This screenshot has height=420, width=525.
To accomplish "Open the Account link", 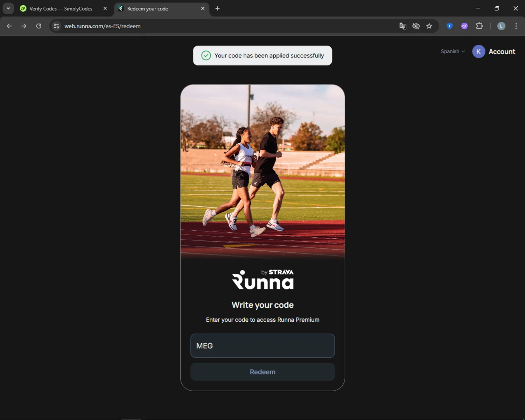I will point(502,51).
